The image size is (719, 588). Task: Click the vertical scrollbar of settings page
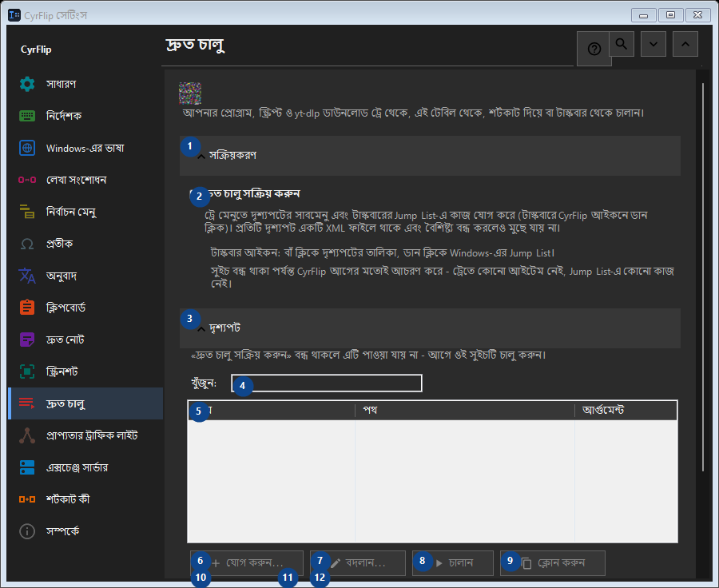tap(702, 277)
